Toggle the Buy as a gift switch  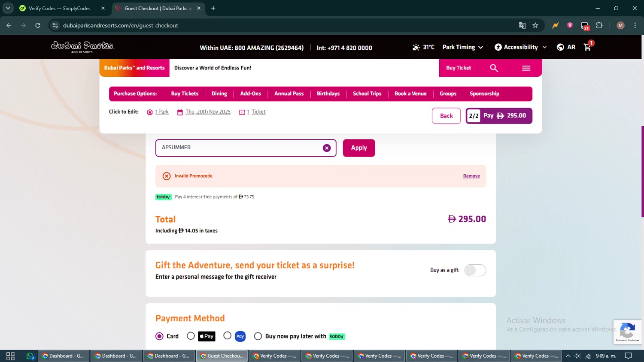point(475,270)
